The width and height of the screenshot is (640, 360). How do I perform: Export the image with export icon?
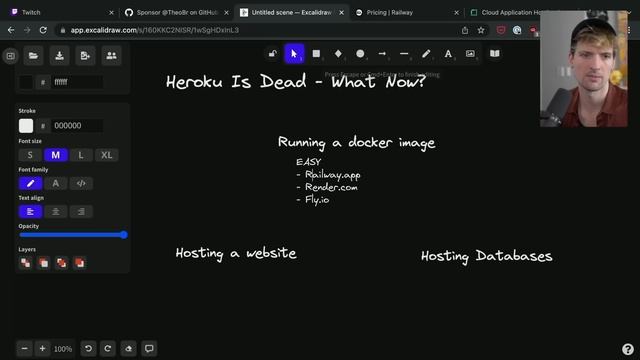[x=85, y=56]
